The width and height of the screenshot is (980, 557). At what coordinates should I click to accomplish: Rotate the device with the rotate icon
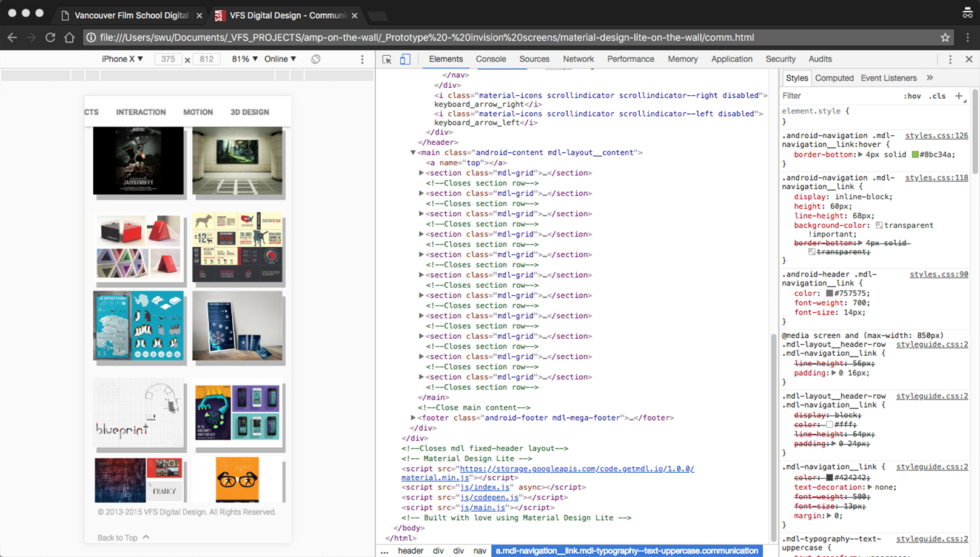click(316, 59)
